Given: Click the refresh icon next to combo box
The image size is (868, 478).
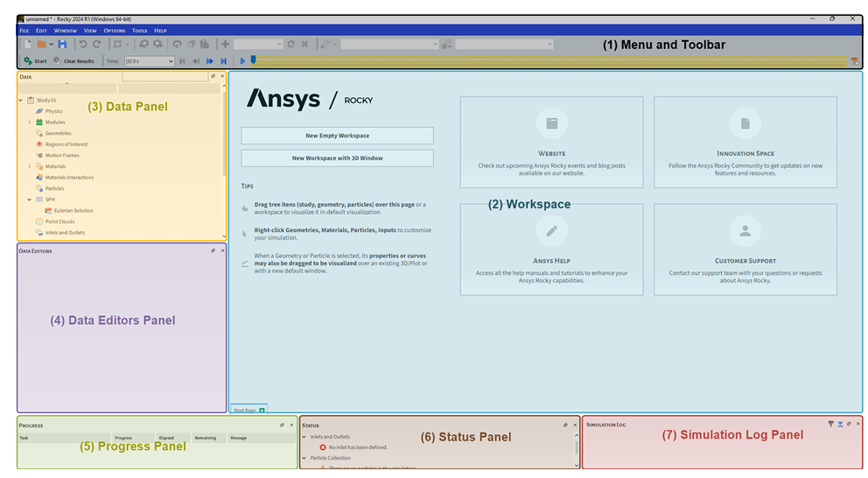Looking at the screenshot, I should [x=291, y=45].
